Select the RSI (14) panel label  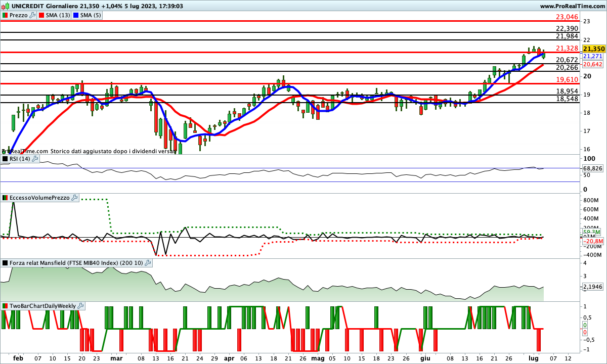click(x=20, y=159)
